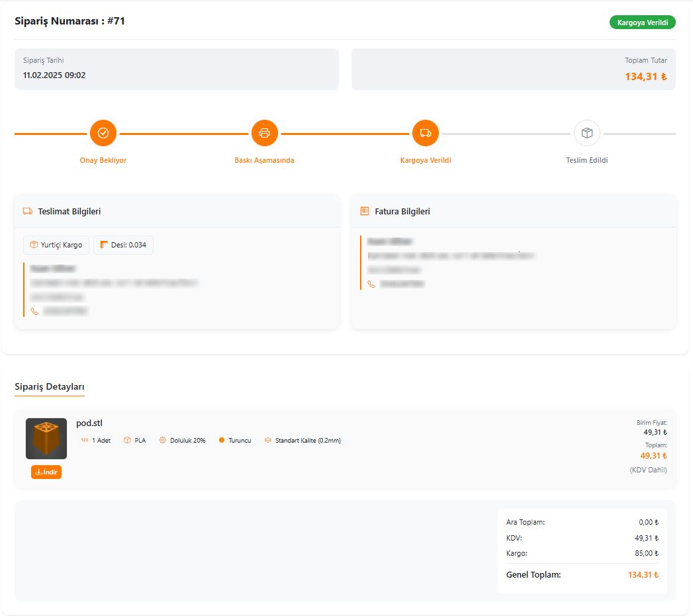Click the invoice icon beside Fatura Bilgileri

point(364,212)
